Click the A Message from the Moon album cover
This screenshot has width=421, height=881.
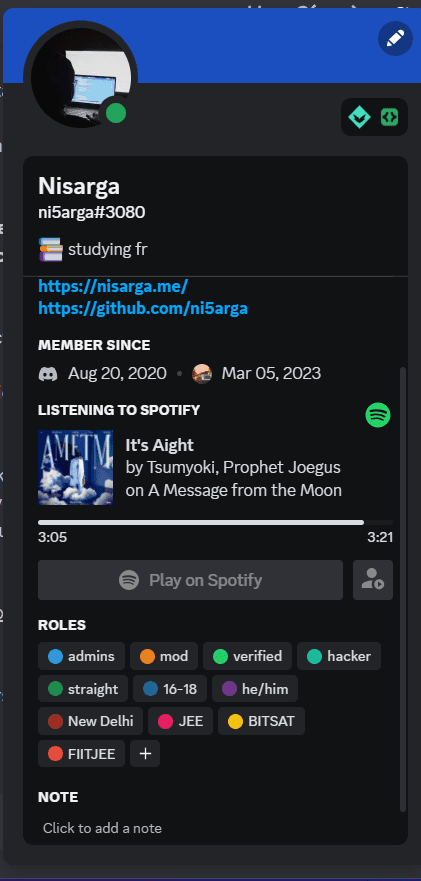[x=75, y=467]
